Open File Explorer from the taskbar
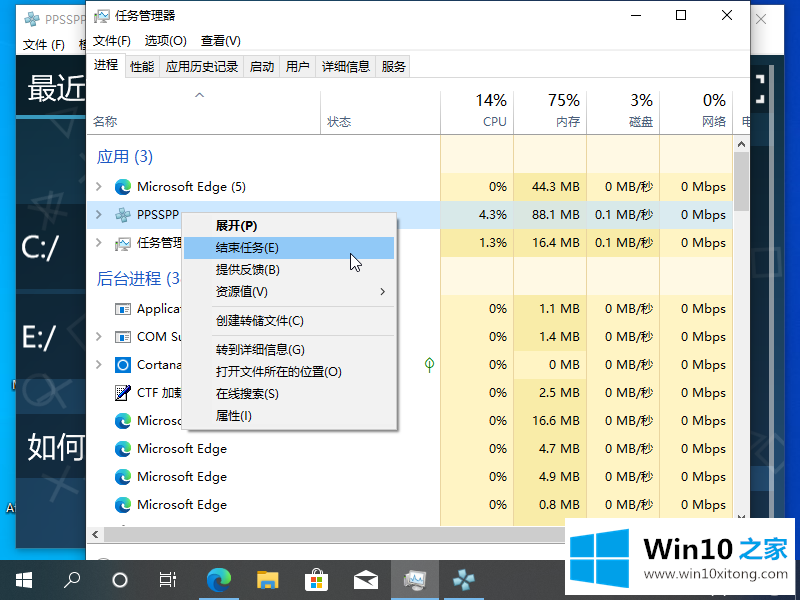Screen dimensions: 800x600 pyautogui.click(x=268, y=580)
